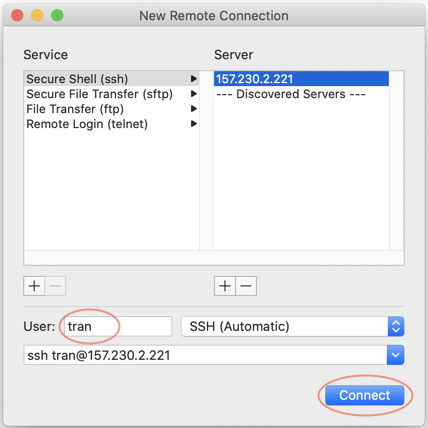Click the disabled remove service minus button
428x428 pixels.
(x=55, y=286)
